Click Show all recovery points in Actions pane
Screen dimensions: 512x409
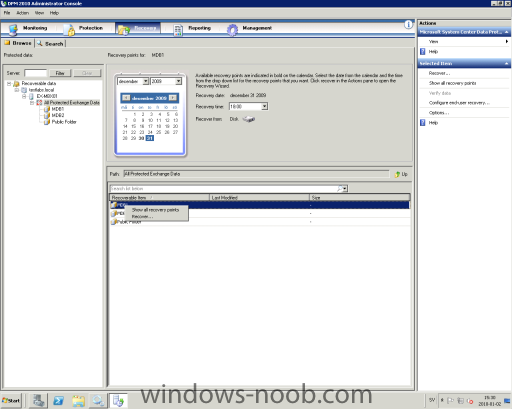click(452, 83)
